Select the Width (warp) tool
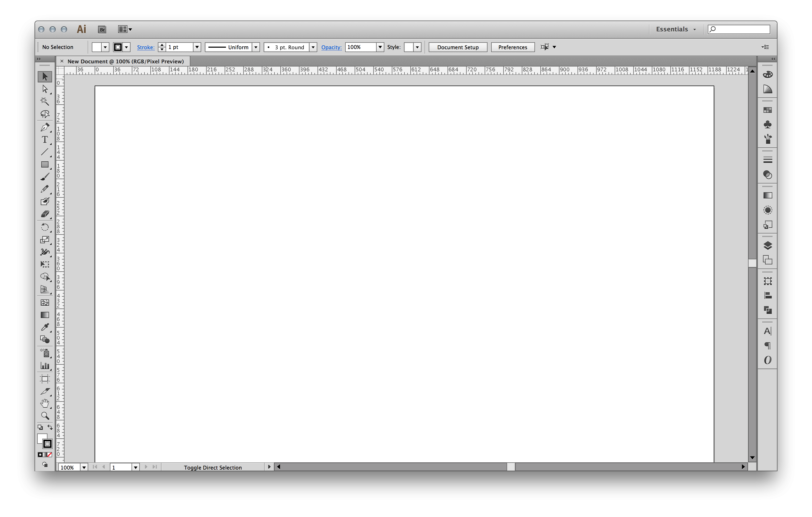Image resolution: width=812 pixels, height=517 pixels. (x=45, y=252)
